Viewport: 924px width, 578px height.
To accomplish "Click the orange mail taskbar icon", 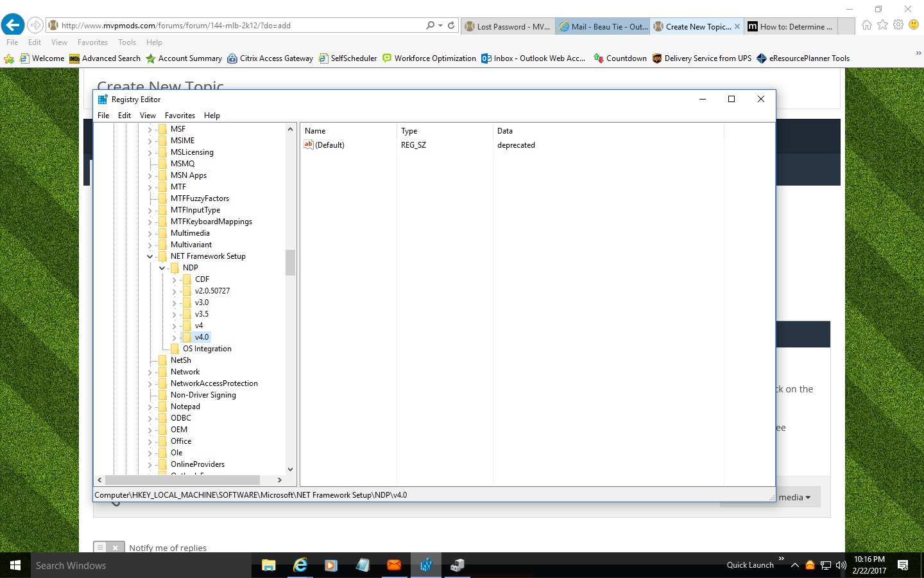I will 394,565.
